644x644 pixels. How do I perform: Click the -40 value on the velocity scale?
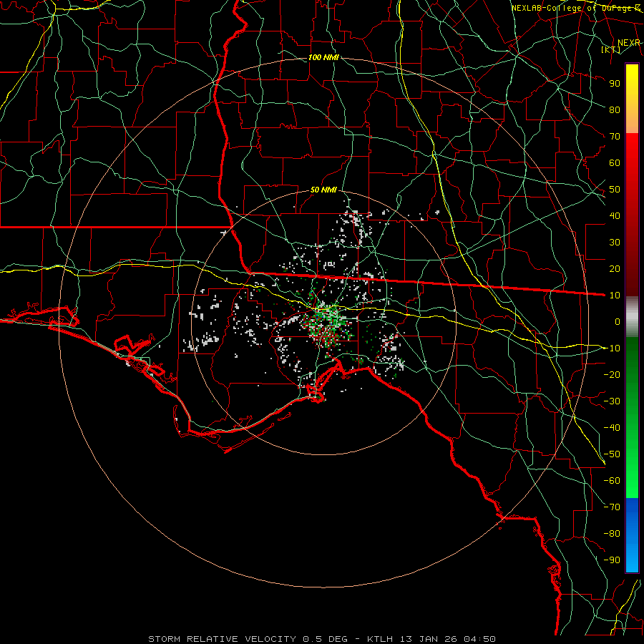click(612, 428)
